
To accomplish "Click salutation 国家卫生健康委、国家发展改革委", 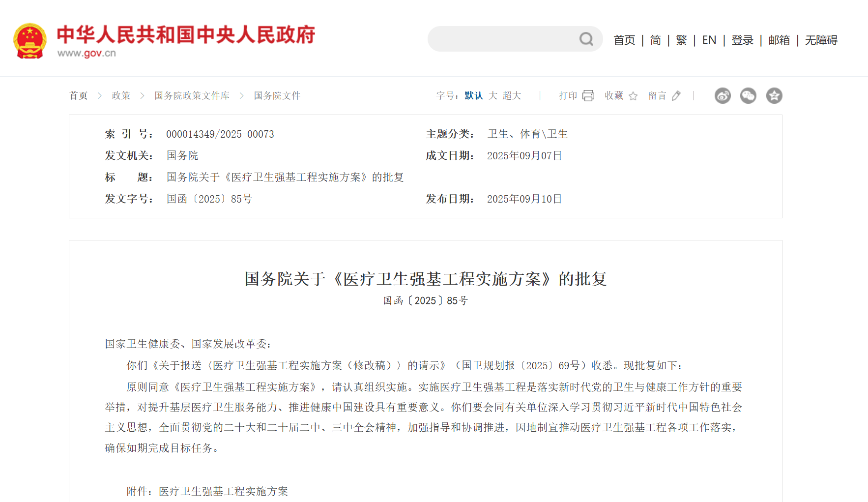I will click(x=188, y=344).
